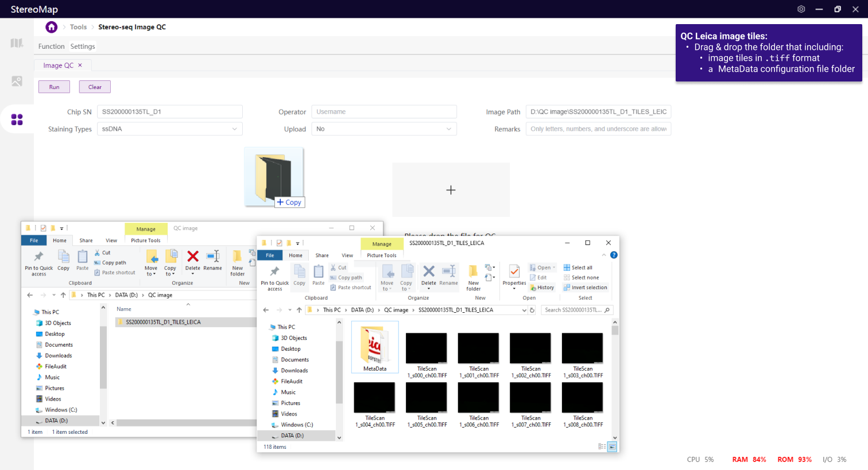Click the Properties icon in Explorer ribbon

point(514,271)
